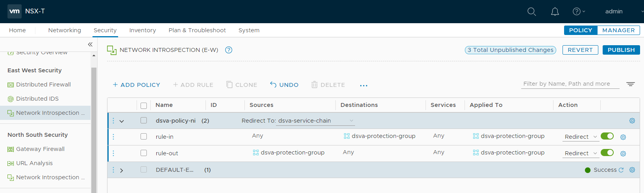Open the filter lines icon next to search
Viewport: 644px width, 193px height.
click(630, 84)
